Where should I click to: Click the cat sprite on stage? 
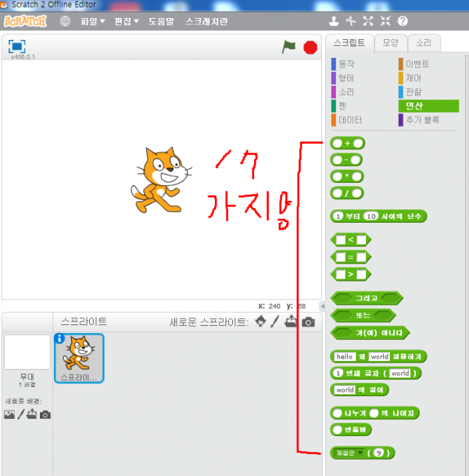pos(161,181)
